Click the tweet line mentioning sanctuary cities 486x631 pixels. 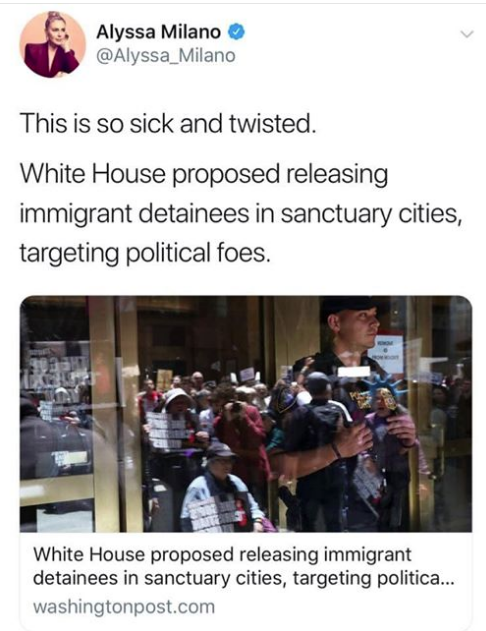[x=240, y=214]
